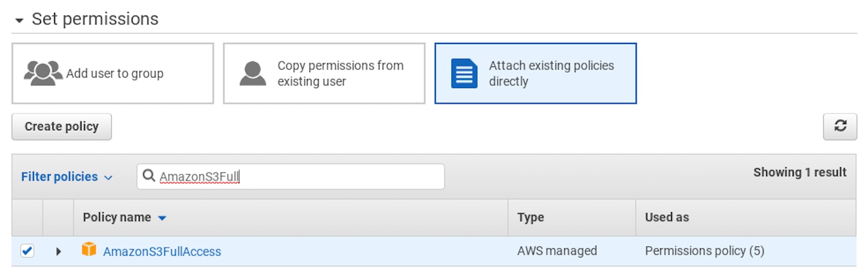868x278 pixels.
Task: Refresh the policies list
Action: [x=839, y=127]
